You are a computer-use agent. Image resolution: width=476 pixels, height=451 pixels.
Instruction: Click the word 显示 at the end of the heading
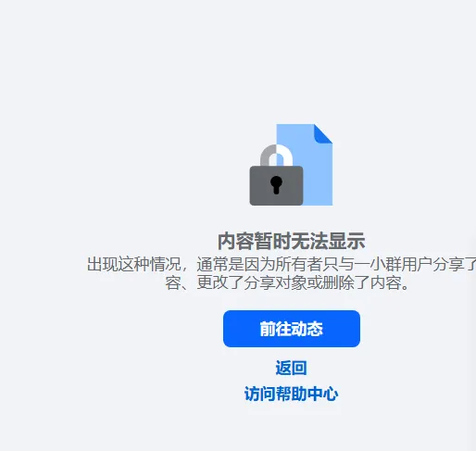coord(347,241)
